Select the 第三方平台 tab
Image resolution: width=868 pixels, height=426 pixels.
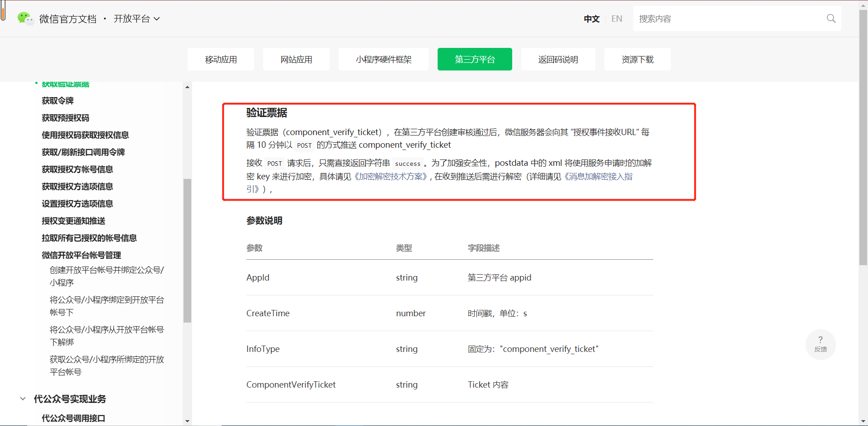click(x=475, y=59)
